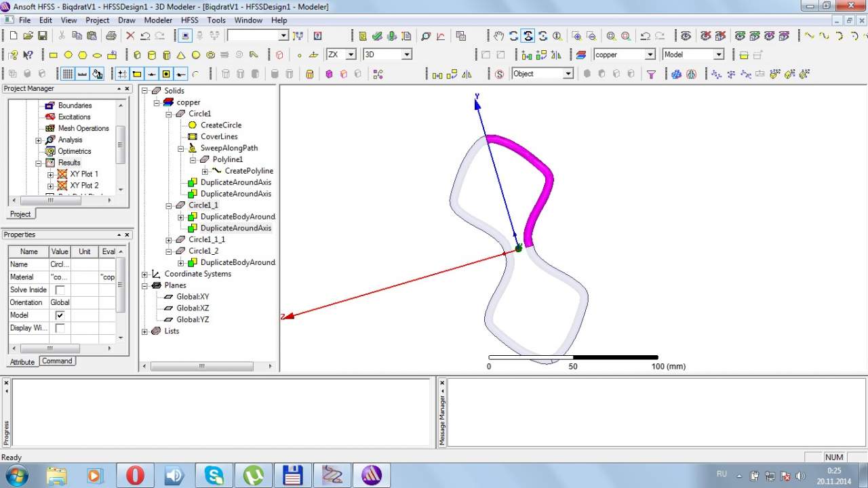Open the copper material dropdown
The image size is (868, 488).
click(650, 55)
